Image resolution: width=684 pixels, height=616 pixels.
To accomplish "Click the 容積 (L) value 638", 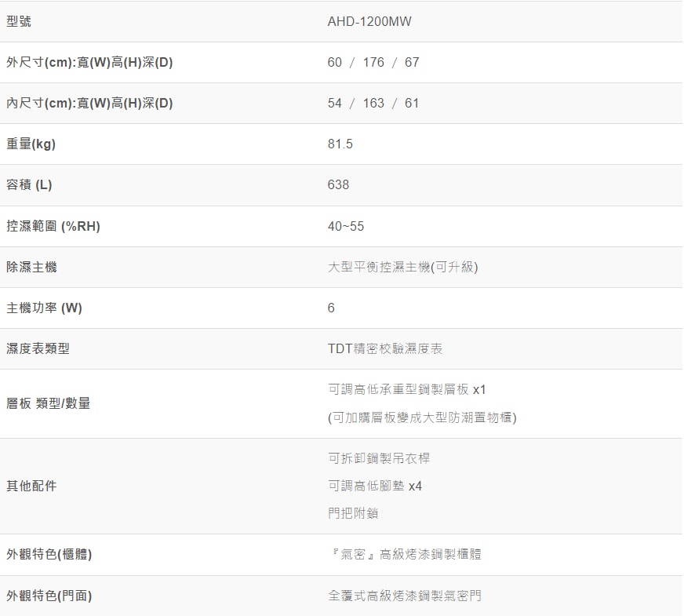I will [338, 184].
